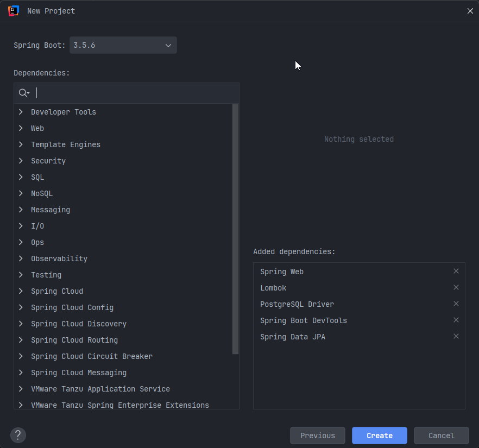Viewport: 479px width, 448px height.
Task: Expand the Web category chevron
Action: 21,128
